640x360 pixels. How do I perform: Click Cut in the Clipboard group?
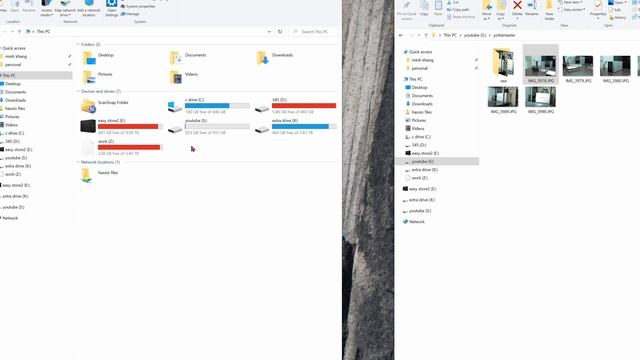[x=453, y=2]
